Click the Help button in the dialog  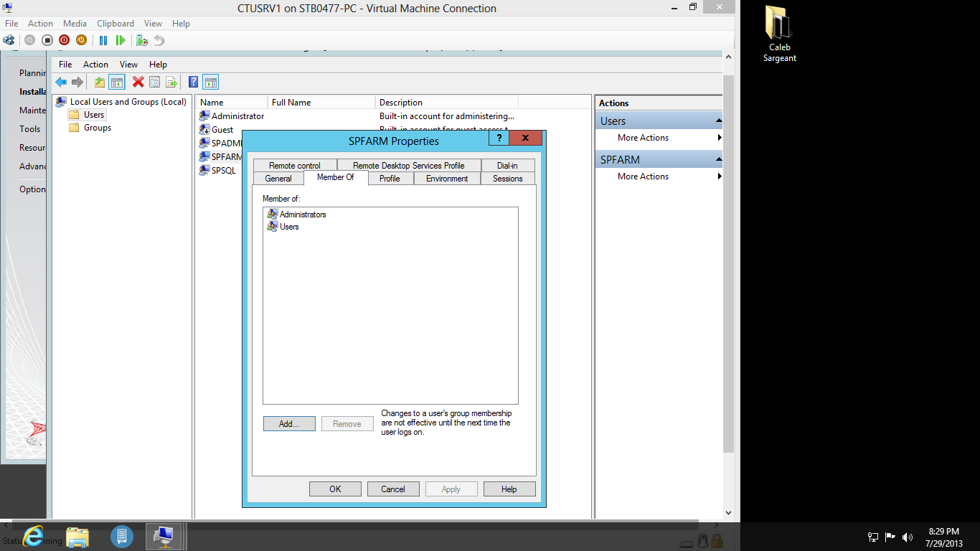(509, 489)
